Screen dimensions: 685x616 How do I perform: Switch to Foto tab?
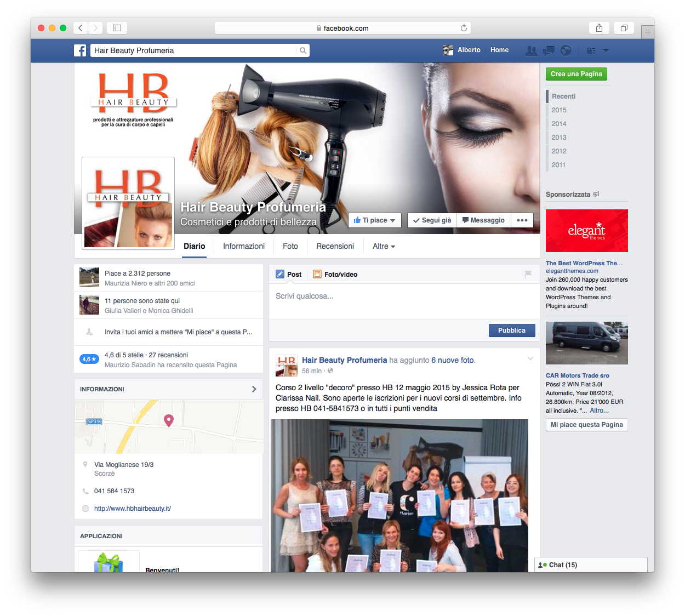[290, 247]
